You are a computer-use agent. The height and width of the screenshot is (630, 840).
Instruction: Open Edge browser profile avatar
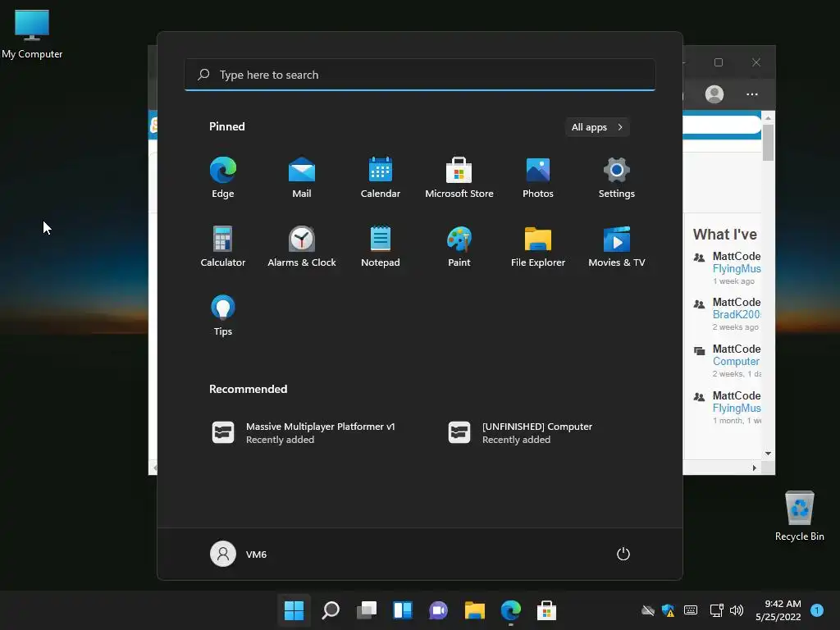(714, 94)
